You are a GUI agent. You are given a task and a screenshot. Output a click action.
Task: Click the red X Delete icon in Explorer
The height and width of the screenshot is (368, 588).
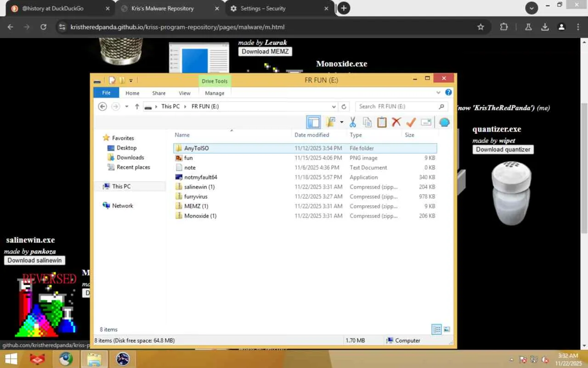click(x=396, y=122)
